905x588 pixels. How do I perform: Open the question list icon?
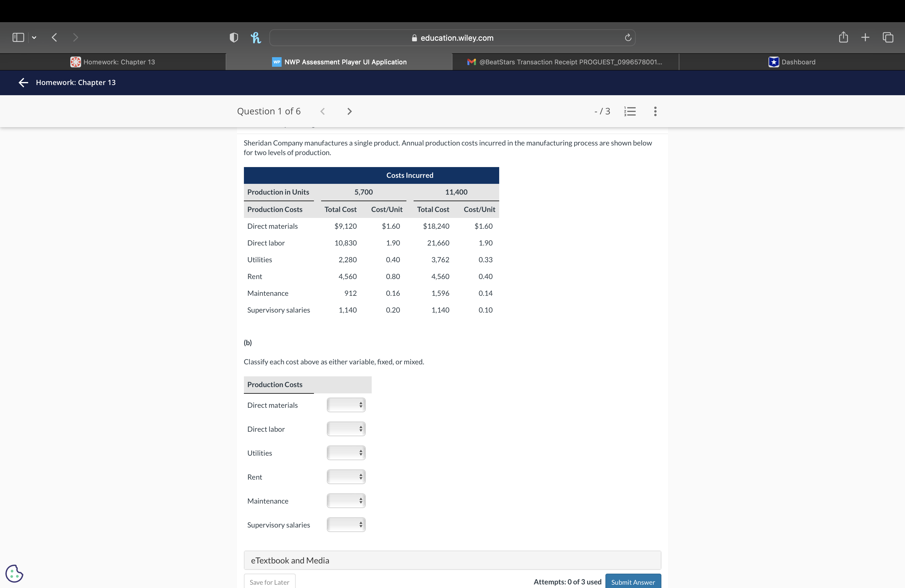(x=630, y=111)
